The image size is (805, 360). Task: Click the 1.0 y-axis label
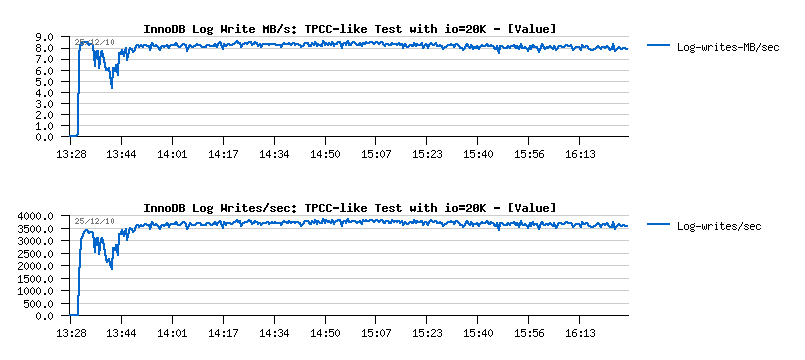point(45,126)
